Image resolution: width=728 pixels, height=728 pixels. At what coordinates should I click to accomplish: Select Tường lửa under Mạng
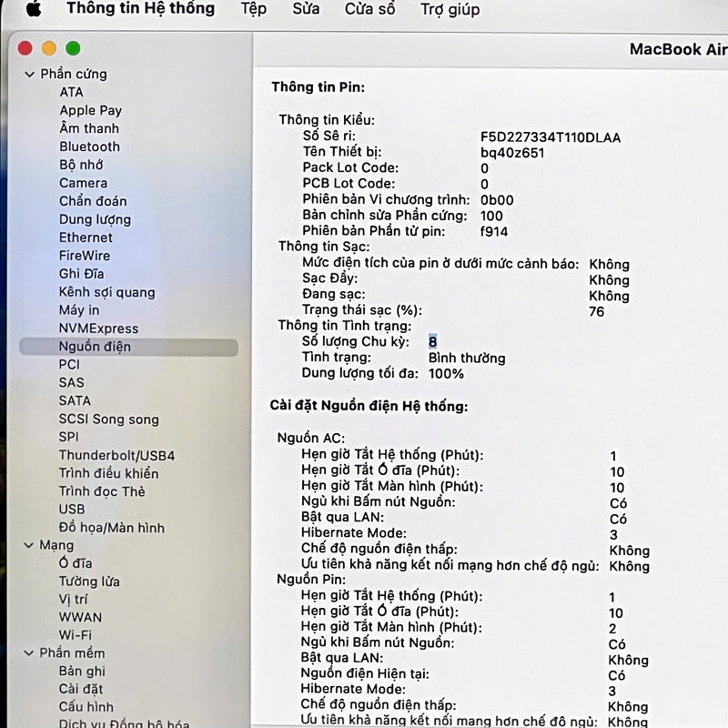pos(89,581)
